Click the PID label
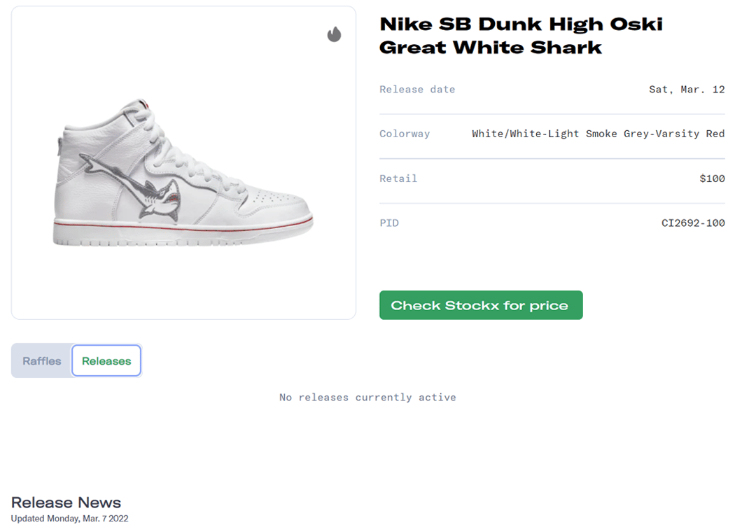The image size is (756, 532). point(389,223)
